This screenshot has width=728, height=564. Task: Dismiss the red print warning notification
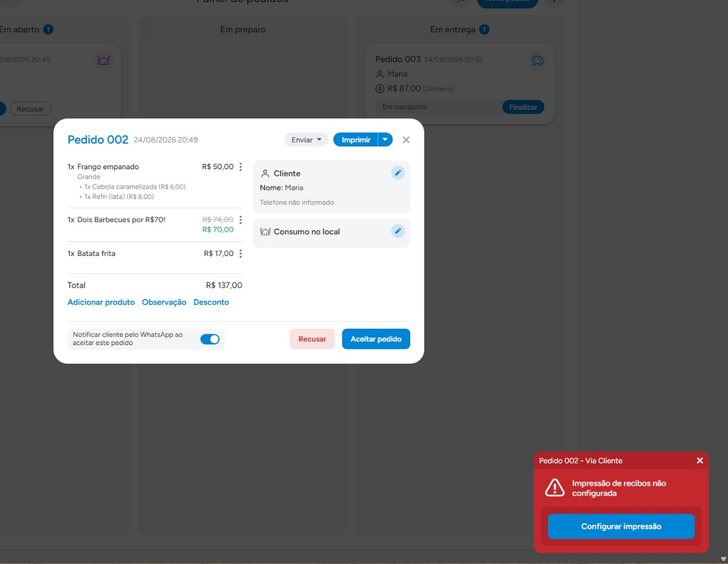click(x=700, y=460)
